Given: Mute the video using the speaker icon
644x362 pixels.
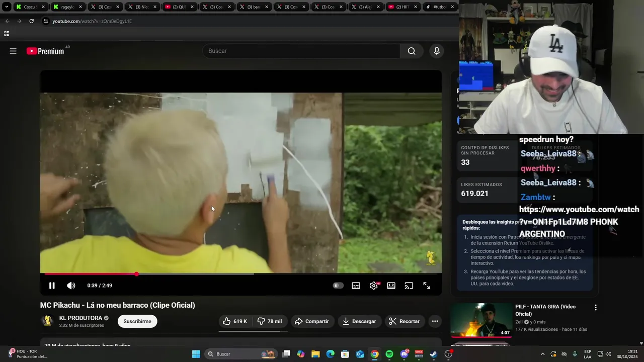Looking at the screenshot, I should 71,286.
